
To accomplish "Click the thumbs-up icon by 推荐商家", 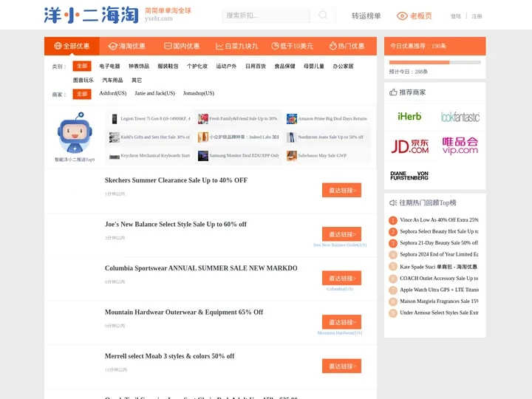I will coord(393,92).
